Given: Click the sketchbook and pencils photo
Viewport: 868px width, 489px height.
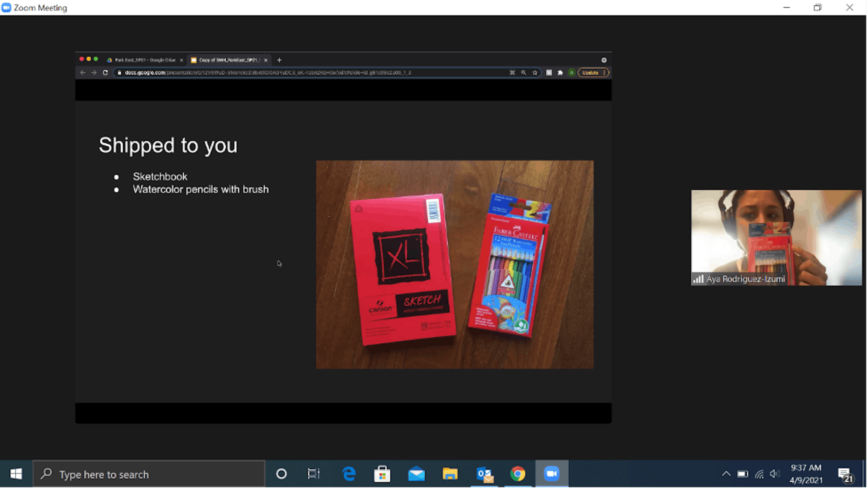Looking at the screenshot, I should click(x=455, y=264).
